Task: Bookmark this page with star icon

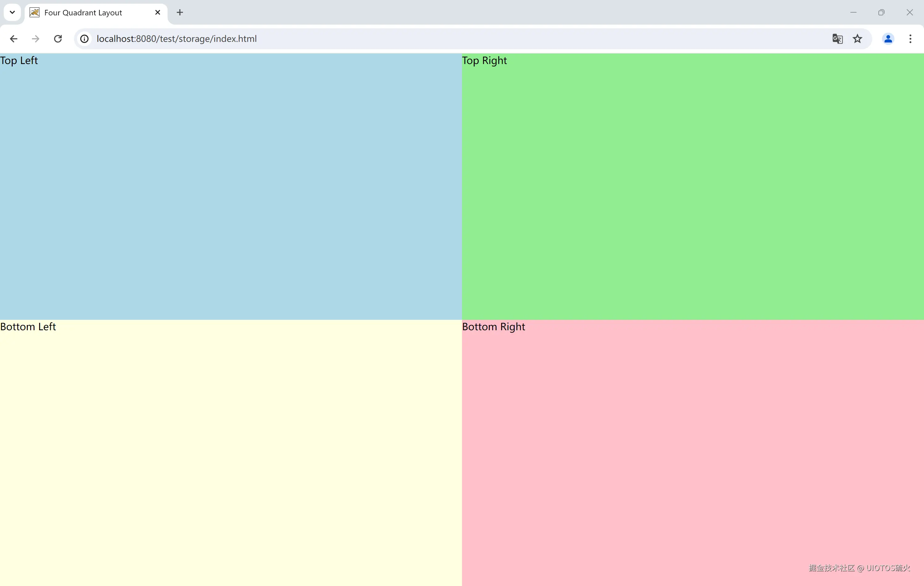Action: pos(857,39)
